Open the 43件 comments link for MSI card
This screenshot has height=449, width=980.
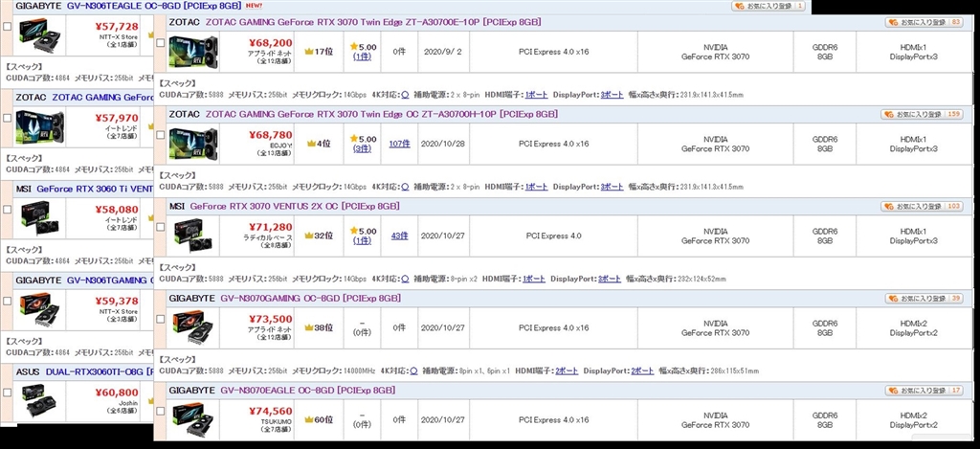[399, 236]
